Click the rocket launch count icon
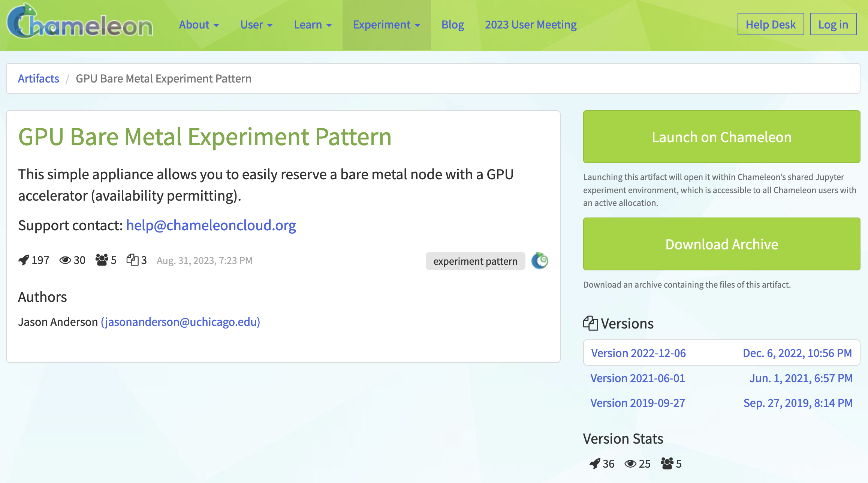 point(24,260)
